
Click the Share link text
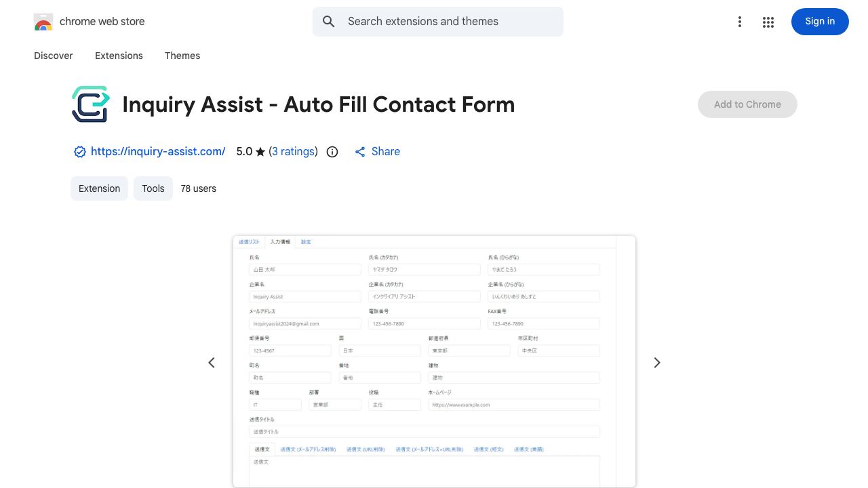pyautogui.click(x=386, y=152)
